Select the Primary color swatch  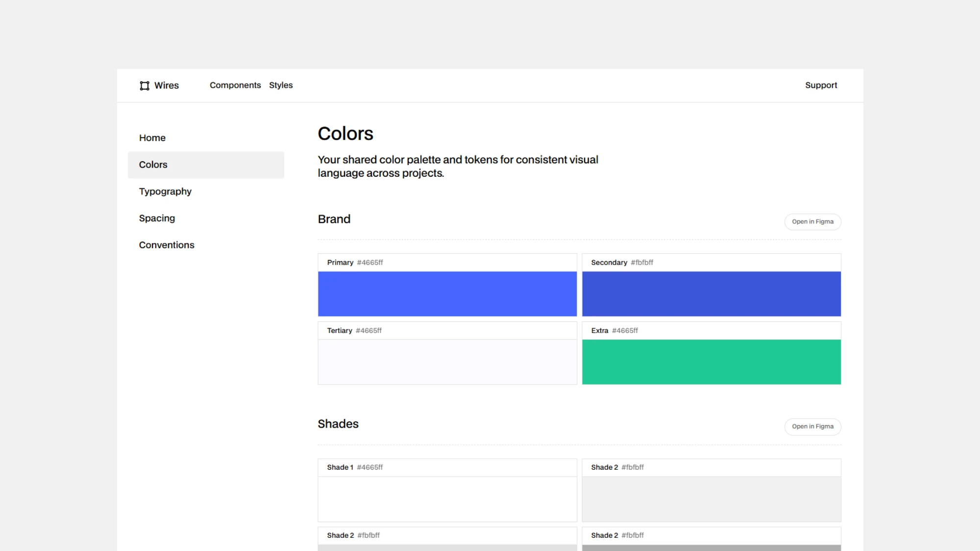tap(447, 294)
